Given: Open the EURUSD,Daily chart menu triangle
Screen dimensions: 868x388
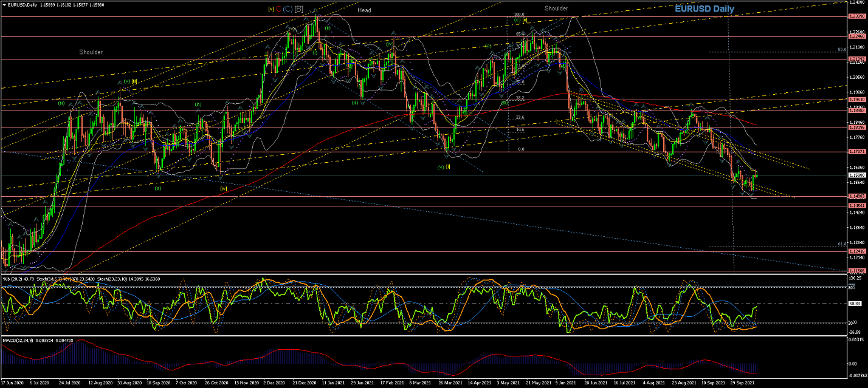Looking at the screenshot, I should point(4,4).
